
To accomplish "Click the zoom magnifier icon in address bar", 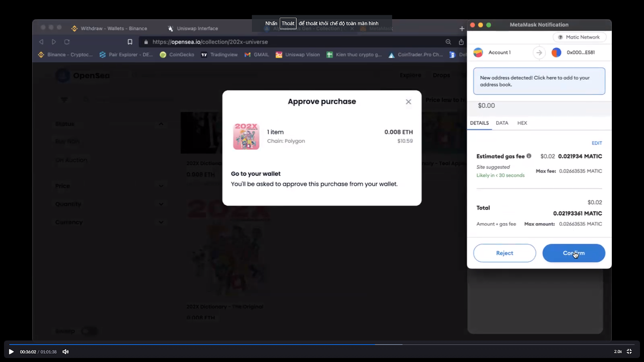I will [x=448, y=42].
